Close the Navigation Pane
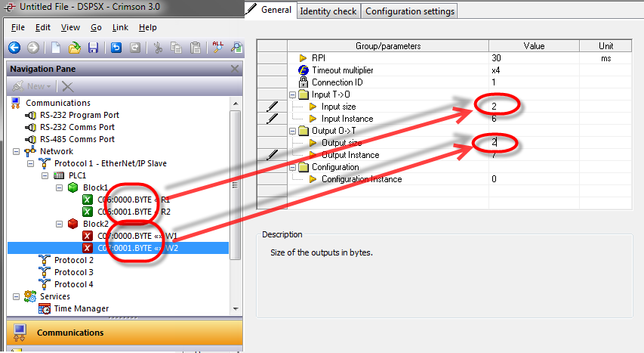This screenshot has height=353, width=644. point(235,69)
